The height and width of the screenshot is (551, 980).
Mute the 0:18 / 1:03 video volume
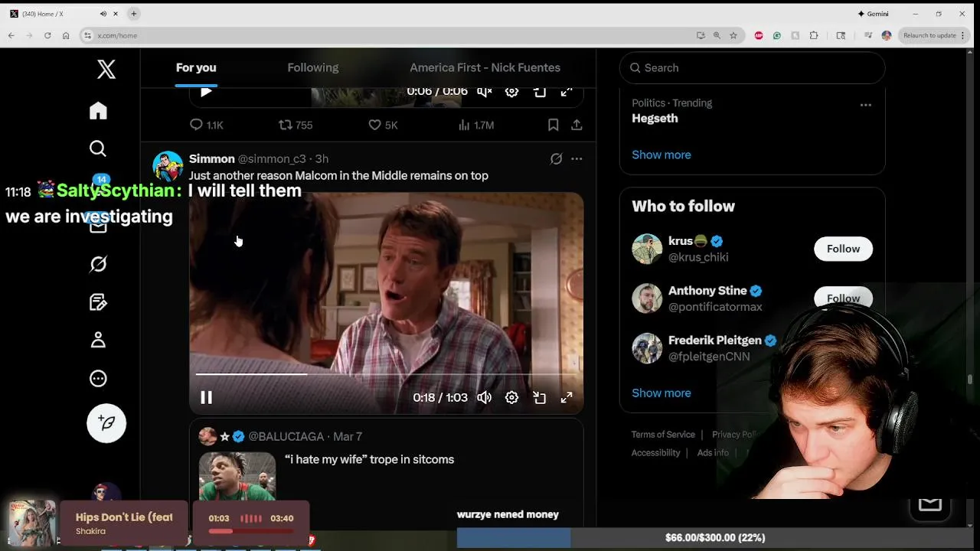tap(485, 397)
